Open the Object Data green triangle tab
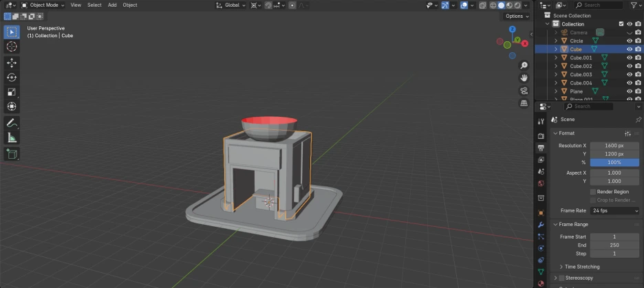The height and width of the screenshot is (288, 644). (x=541, y=272)
